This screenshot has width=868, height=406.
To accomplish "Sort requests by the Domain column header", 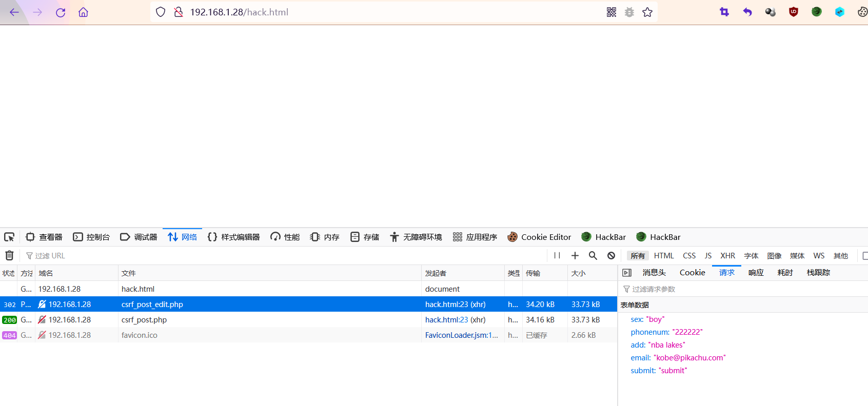I will coord(76,273).
